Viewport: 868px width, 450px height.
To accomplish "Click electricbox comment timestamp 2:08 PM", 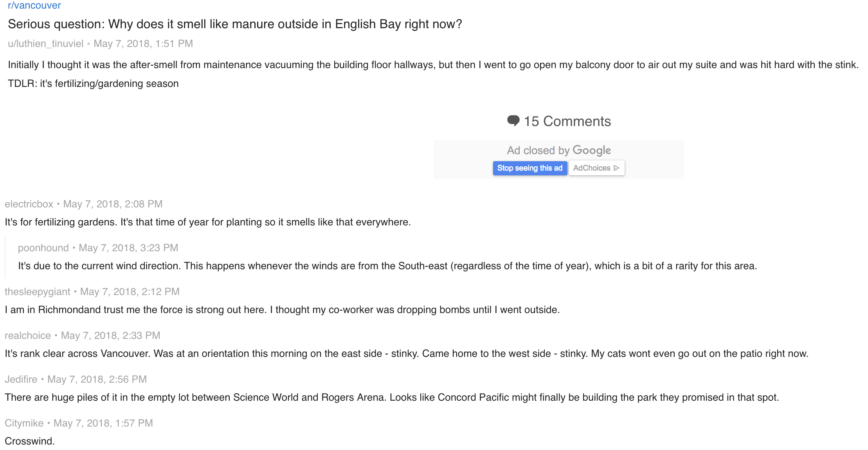I will coord(113,204).
